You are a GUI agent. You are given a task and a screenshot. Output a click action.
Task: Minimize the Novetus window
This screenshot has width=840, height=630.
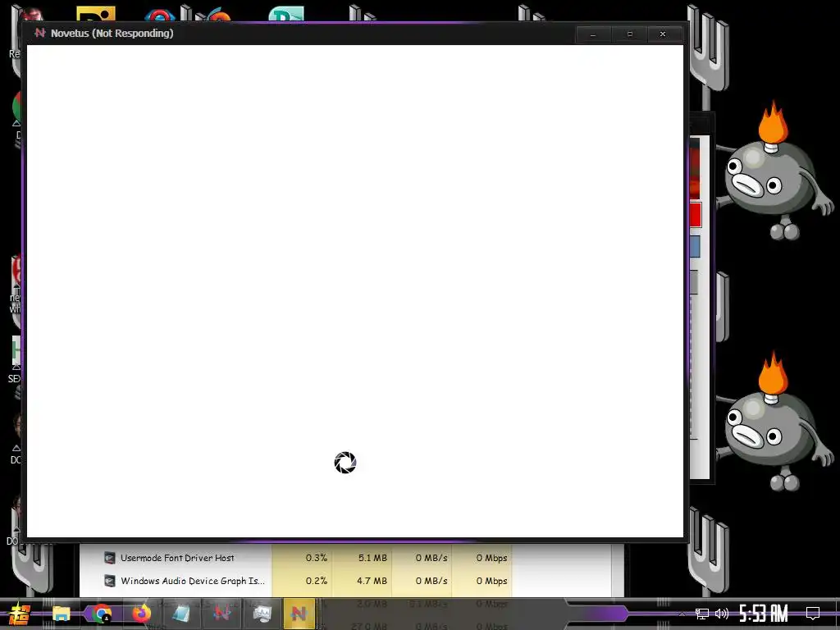pos(593,34)
